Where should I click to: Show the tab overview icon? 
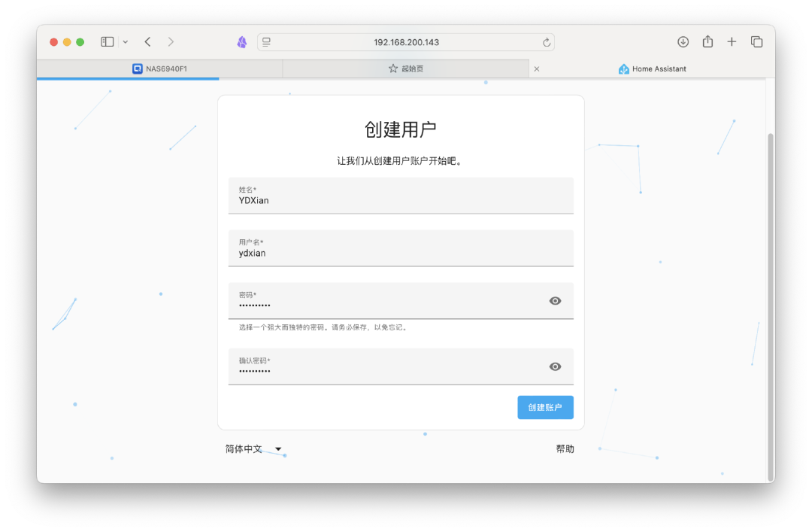click(x=756, y=42)
